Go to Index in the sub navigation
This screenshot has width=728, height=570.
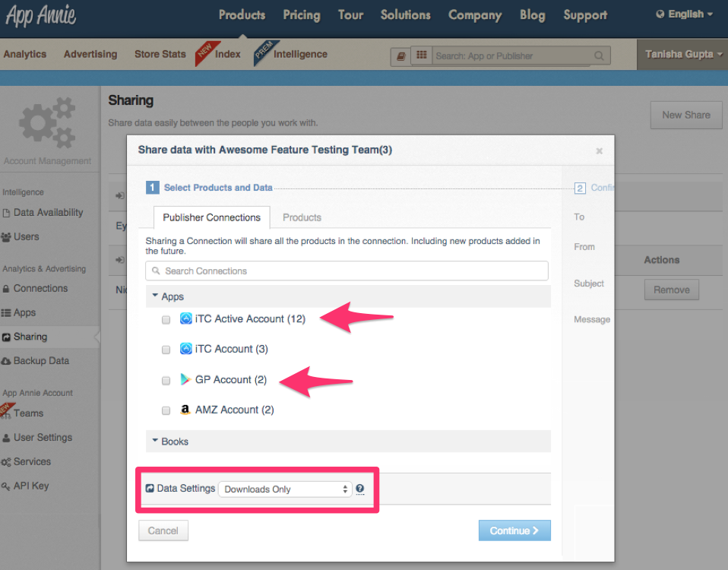click(x=227, y=54)
